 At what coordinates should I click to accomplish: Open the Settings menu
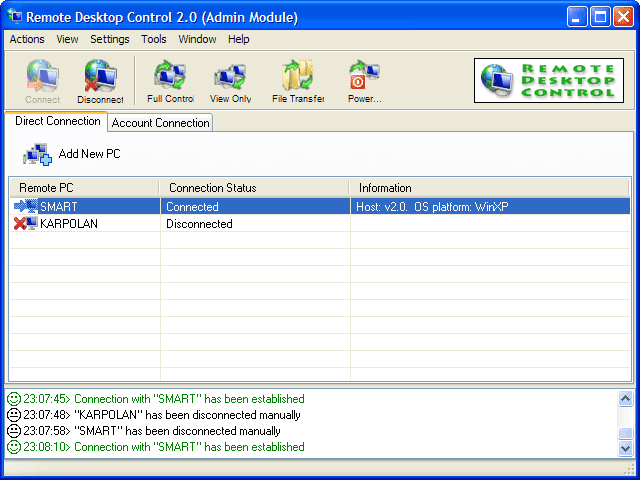[x=110, y=39]
